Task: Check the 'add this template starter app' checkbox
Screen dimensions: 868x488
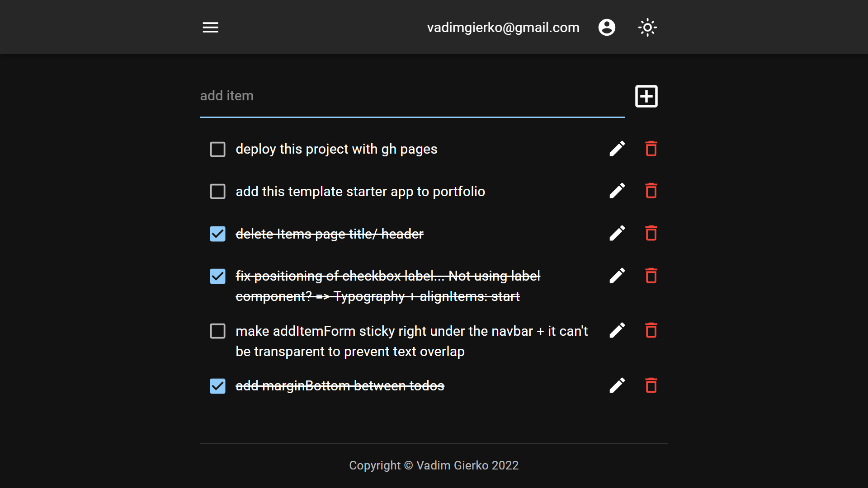Action: (217, 192)
